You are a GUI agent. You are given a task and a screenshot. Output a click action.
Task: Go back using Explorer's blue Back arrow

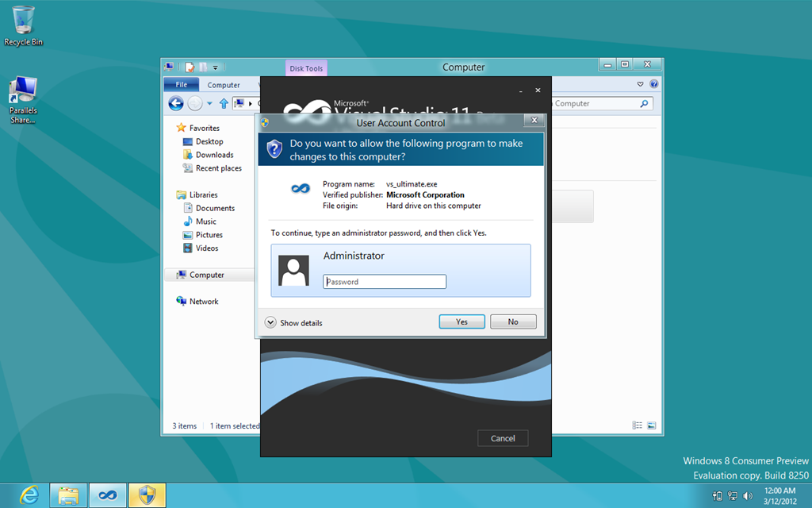[x=176, y=104]
